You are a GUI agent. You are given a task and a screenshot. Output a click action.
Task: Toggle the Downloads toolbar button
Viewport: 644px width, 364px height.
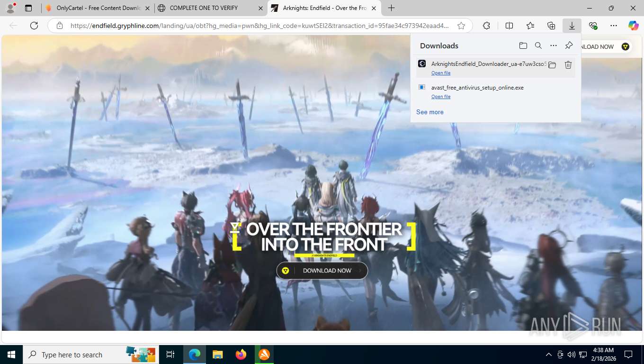572,26
